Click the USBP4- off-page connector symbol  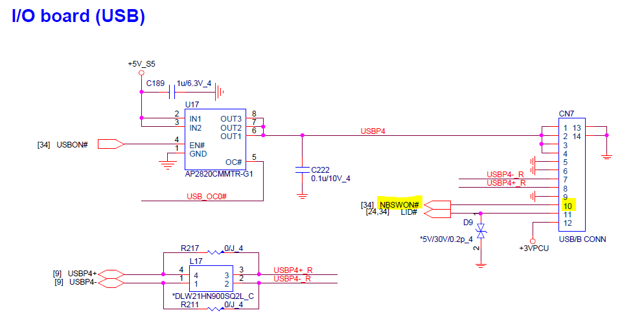[x=111, y=283]
